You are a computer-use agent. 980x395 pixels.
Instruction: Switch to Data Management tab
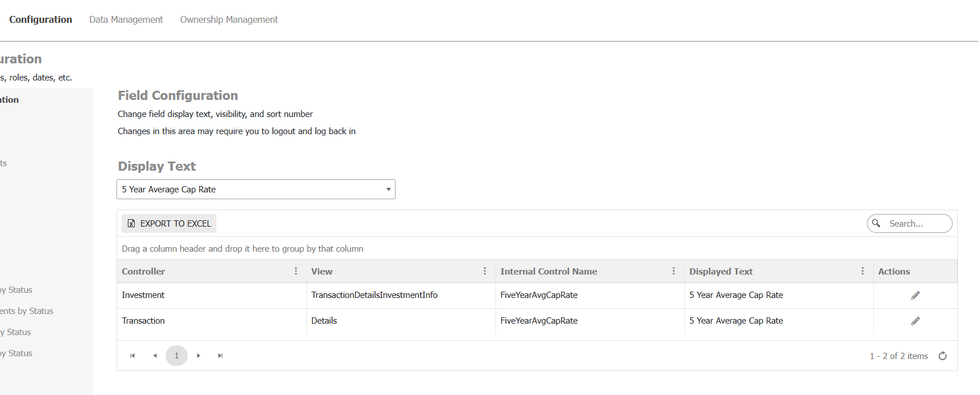click(126, 19)
